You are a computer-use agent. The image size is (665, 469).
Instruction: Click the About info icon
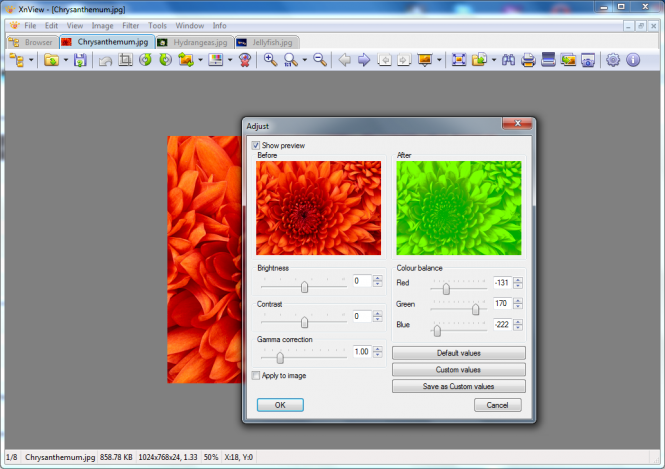[633, 60]
